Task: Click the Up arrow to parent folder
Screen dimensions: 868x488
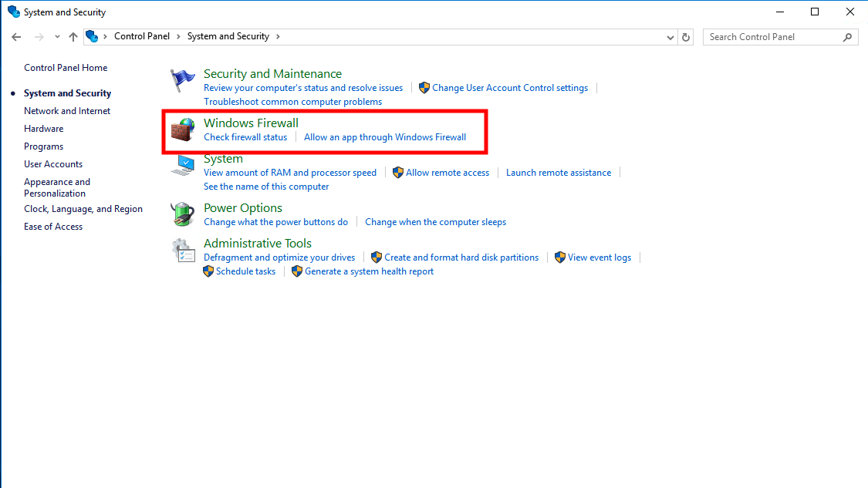Action: (x=73, y=37)
